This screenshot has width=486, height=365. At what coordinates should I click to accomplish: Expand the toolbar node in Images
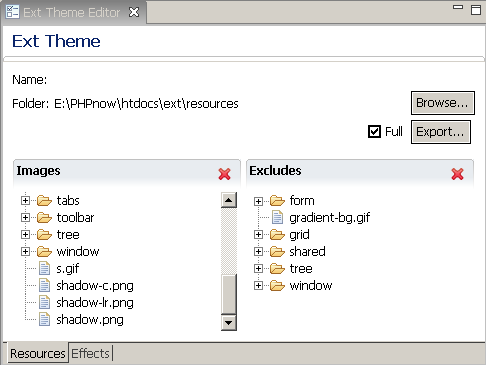pos(25,218)
